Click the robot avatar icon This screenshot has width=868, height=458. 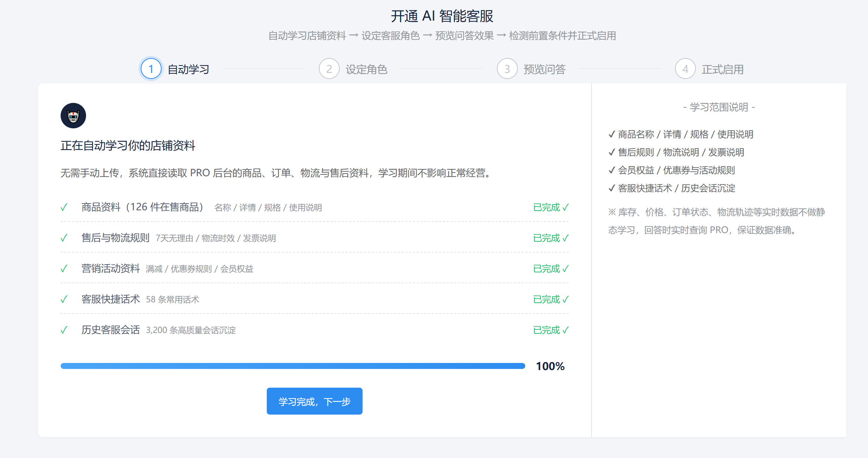point(73,116)
